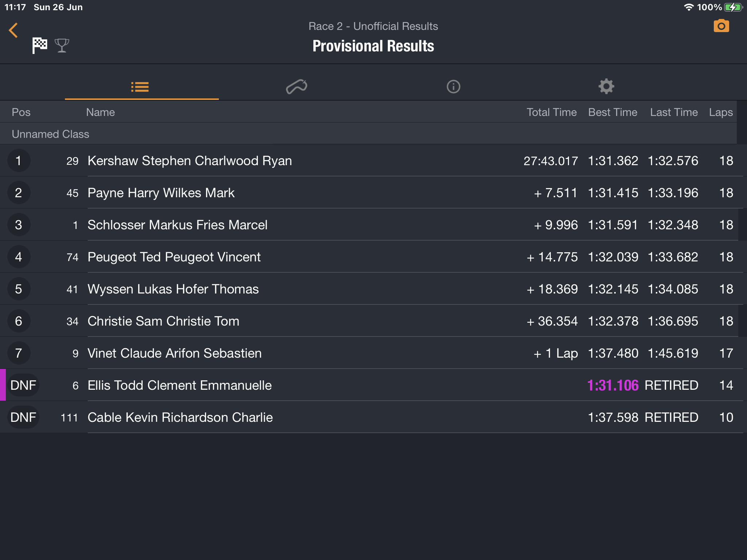Open the track map tab
The width and height of the screenshot is (747, 560).
(x=297, y=87)
